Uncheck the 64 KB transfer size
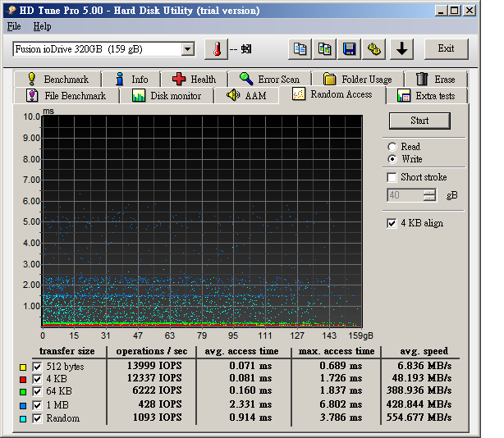Screen dimensions: 504x438 (37, 392)
